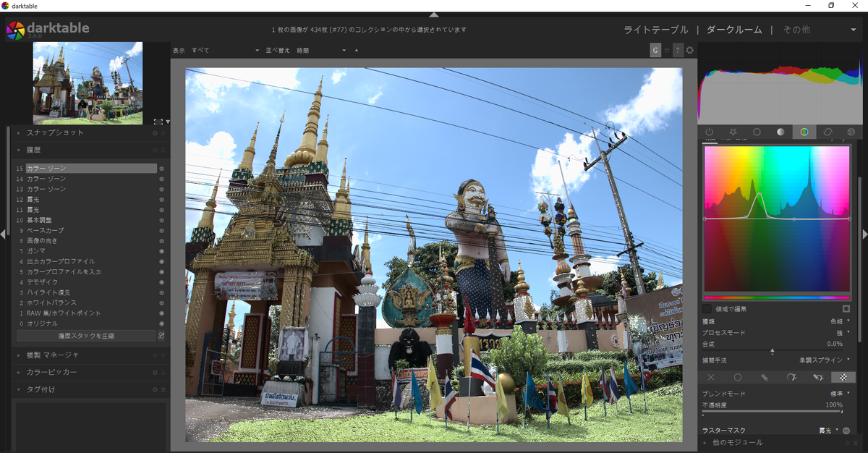Select drawn and parametric mask icon
The width and height of the screenshot is (868, 453).
(818, 378)
